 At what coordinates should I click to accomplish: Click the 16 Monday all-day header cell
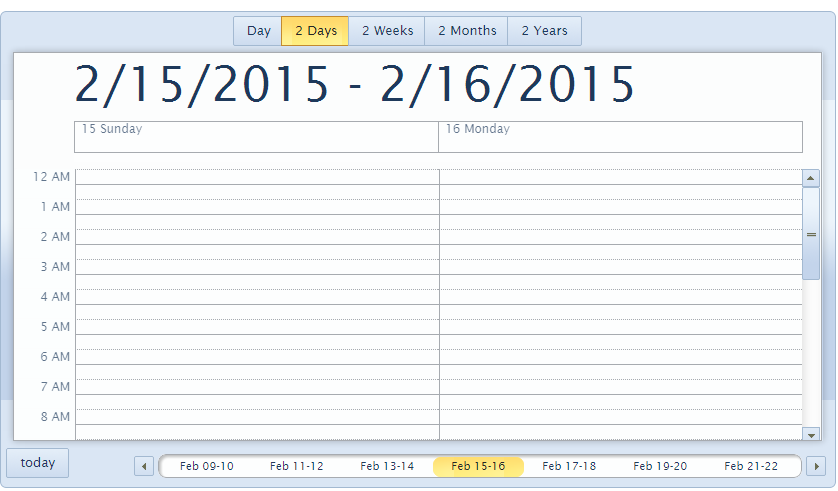620,137
